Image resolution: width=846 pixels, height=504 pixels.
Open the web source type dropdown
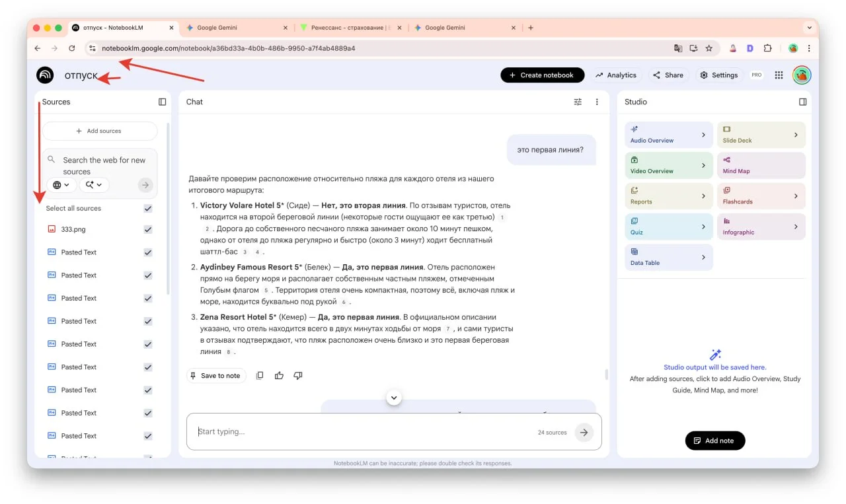pos(61,185)
